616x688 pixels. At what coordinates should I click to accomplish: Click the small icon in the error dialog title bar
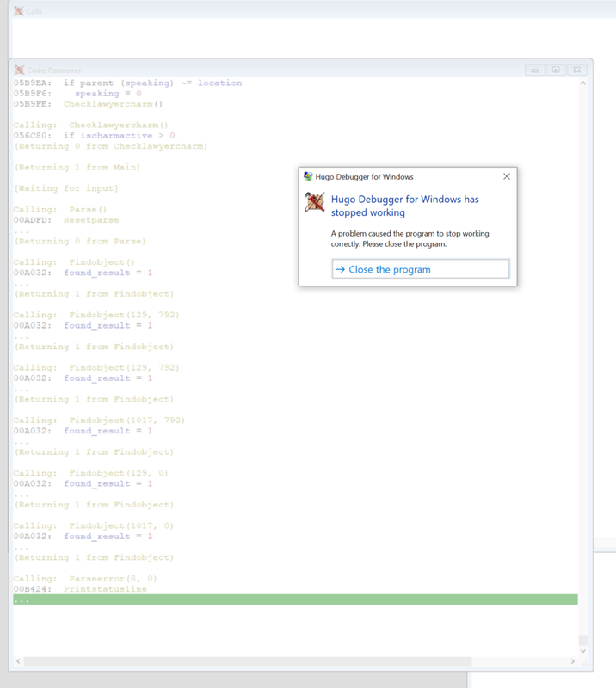coord(308,176)
